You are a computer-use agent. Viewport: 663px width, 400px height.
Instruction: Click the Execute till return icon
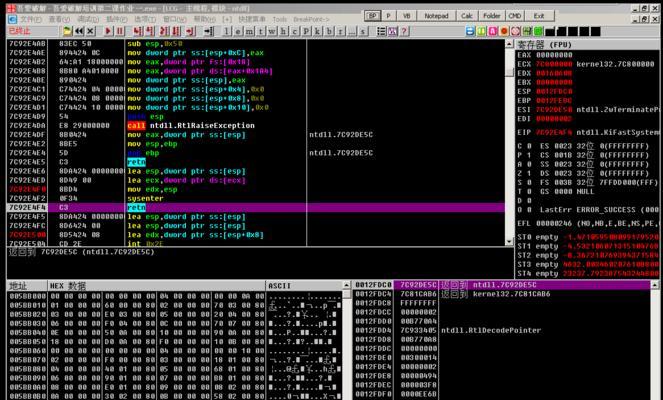(191, 31)
